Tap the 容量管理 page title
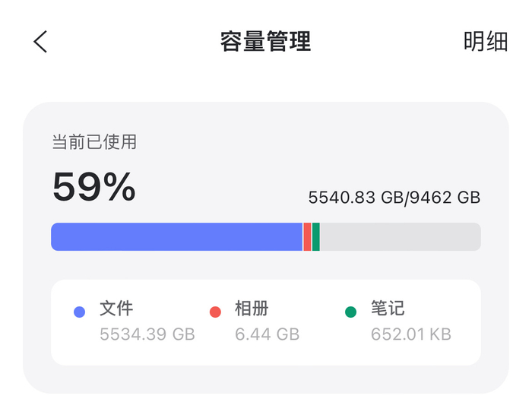The image size is (532, 415). coord(265,42)
